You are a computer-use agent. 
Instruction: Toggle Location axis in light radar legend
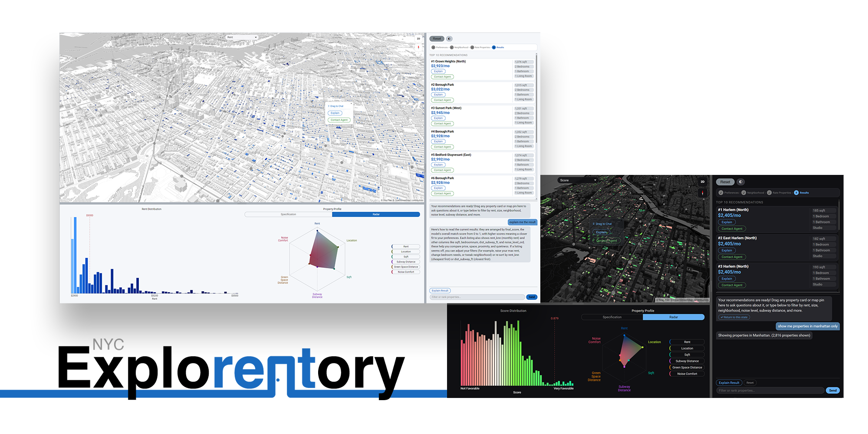point(406,252)
